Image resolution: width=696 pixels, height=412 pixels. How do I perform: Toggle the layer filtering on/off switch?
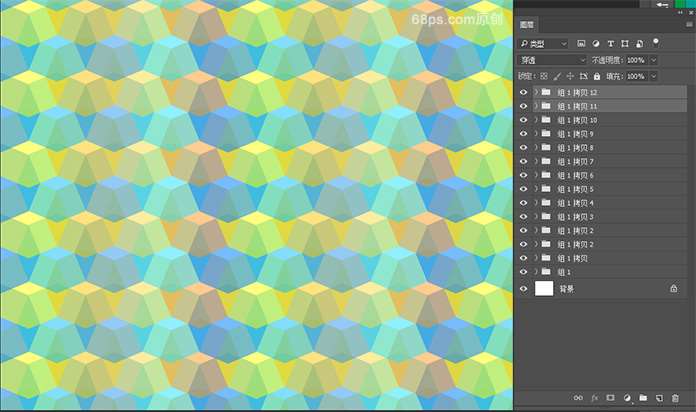click(656, 43)
